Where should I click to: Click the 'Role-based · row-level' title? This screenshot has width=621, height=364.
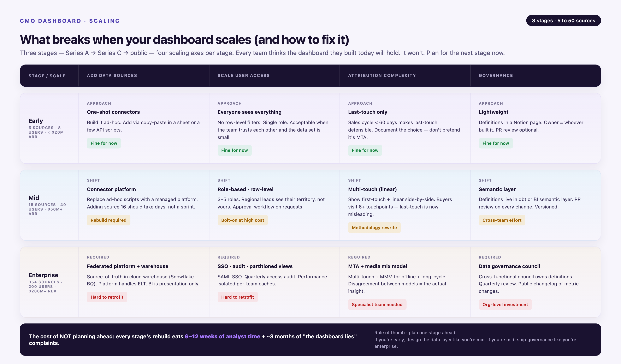(246, 189)
